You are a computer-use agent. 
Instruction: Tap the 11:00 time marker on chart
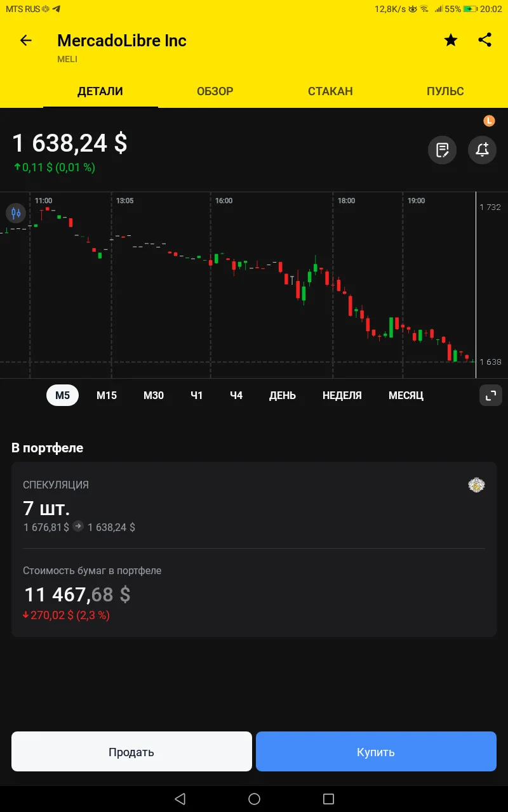[43, 200]
